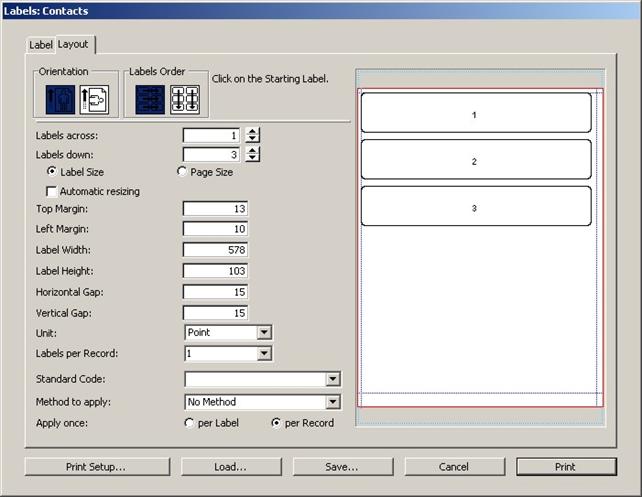Open the Method to apply dropdown
Viewport: 642px width, 497px height.
pos(333,402)
